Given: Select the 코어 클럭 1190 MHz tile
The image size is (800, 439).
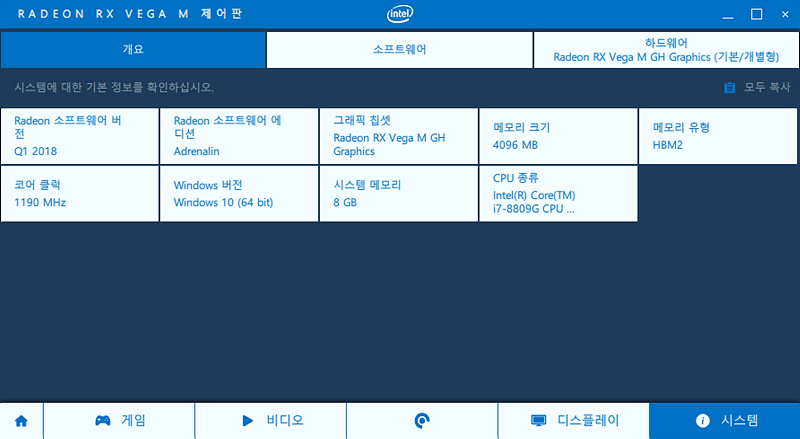Looking at the screenshot, I should (80, 193).
